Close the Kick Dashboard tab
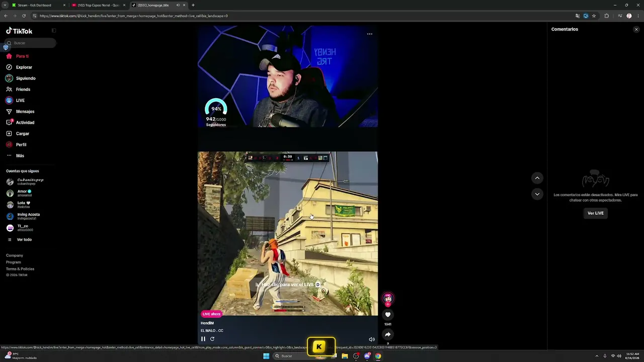644x362 pixels. (64, 5)
